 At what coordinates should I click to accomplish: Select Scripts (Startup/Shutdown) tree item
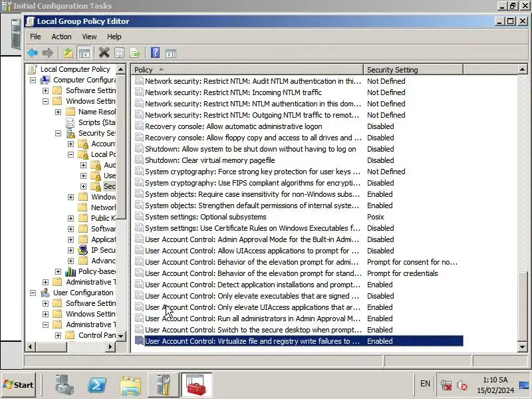coord(96,122)
